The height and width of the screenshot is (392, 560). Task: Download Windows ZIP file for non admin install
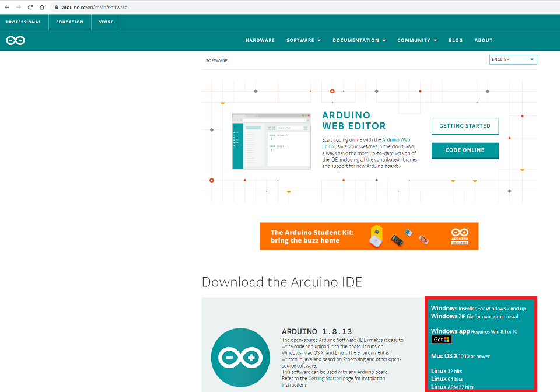pyautogui.click(x=475, y=316)
